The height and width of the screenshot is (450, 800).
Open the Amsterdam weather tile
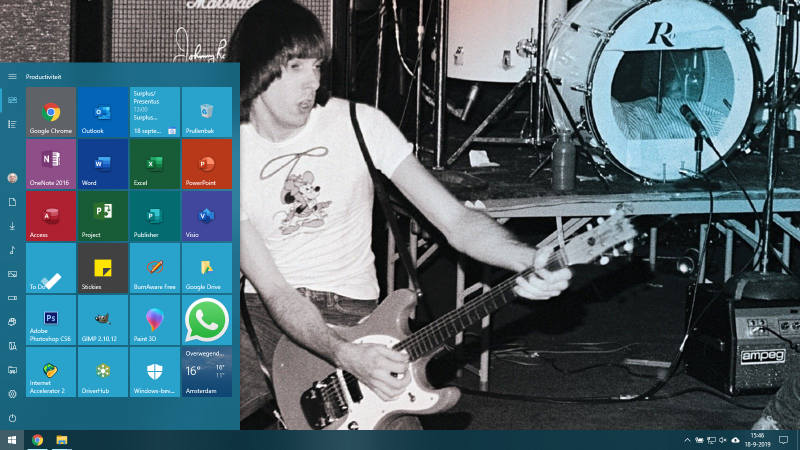click(207, 372)
